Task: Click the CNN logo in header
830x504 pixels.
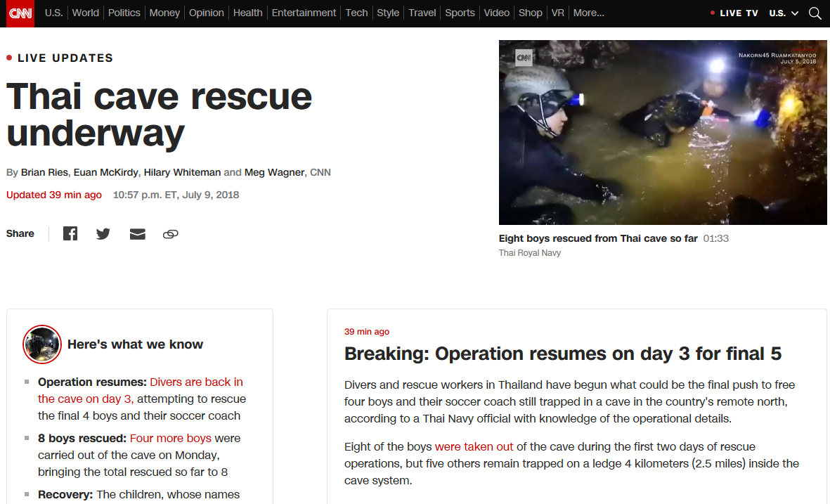Action: pyautogui.click(x=20, y=13)
